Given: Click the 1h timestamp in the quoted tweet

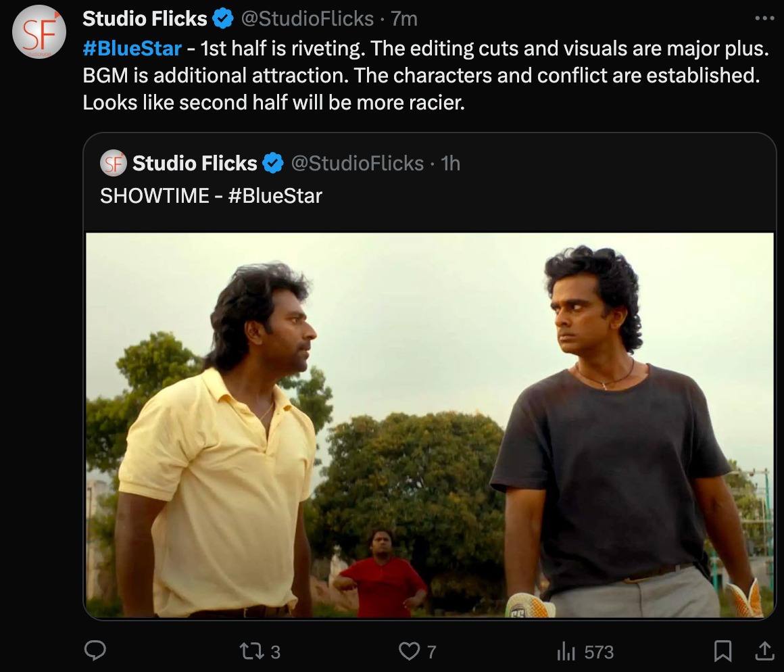Looking at the screenshot, I should click(x=450, y=163).
